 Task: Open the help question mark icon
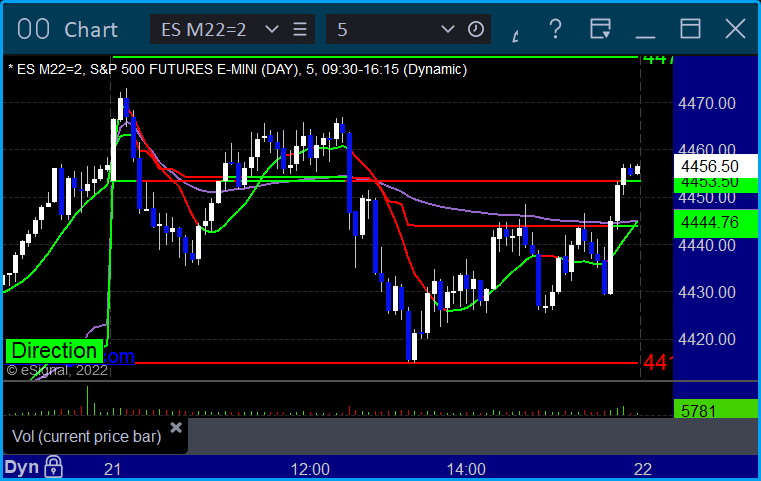555,29
